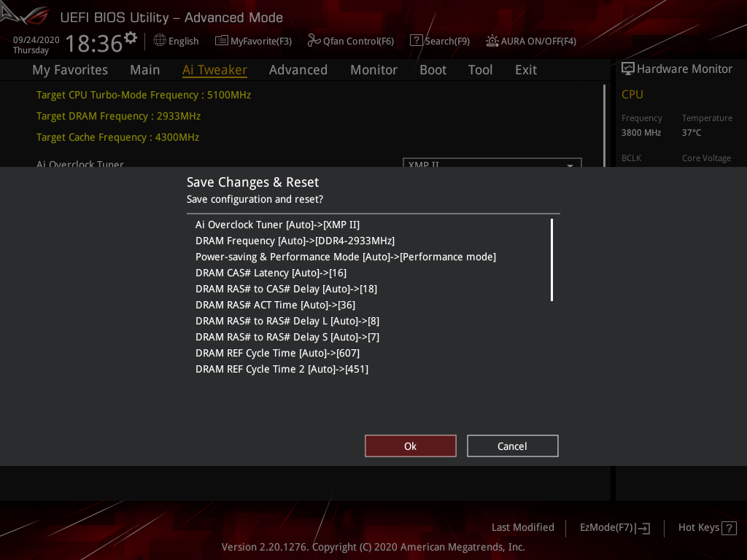Go to the Monitor tab
The image size is (747, 560).
point(374,70)
